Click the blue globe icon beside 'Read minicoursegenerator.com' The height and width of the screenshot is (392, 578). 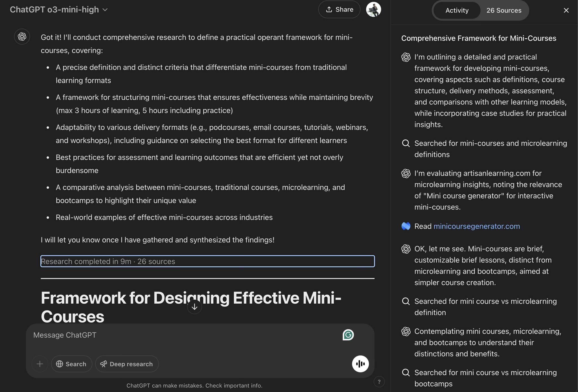pos(406,226)
